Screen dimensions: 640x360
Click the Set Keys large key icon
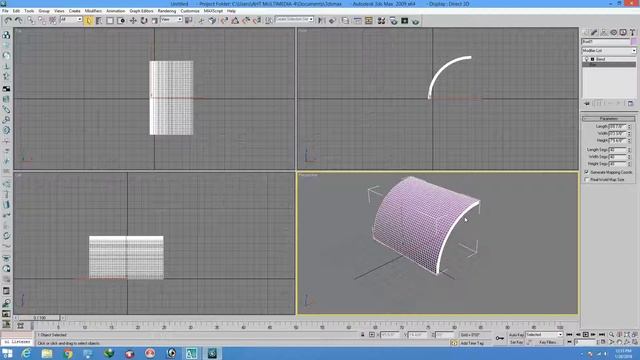click(x=500, y=338)
